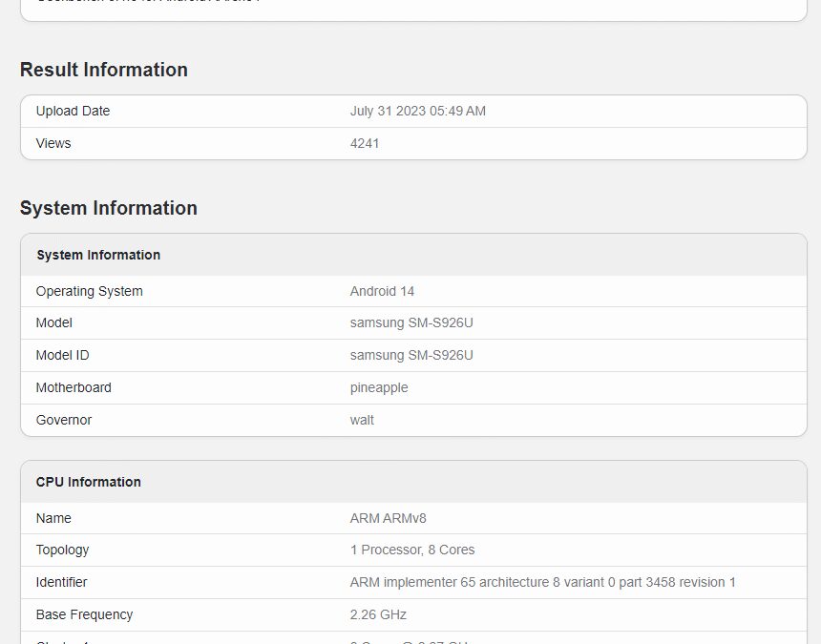The image size is (821, 644).
Task: Click the Result Information heading
Action: (103, 70)
